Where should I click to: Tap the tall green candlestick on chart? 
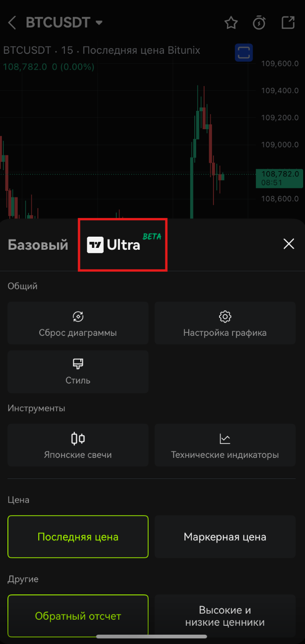point(192,187)
